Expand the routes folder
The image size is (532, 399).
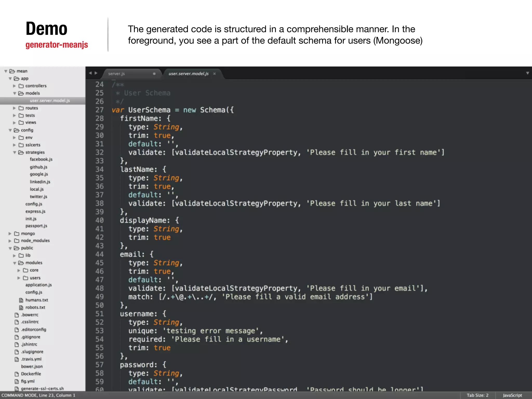click(15, 108)
